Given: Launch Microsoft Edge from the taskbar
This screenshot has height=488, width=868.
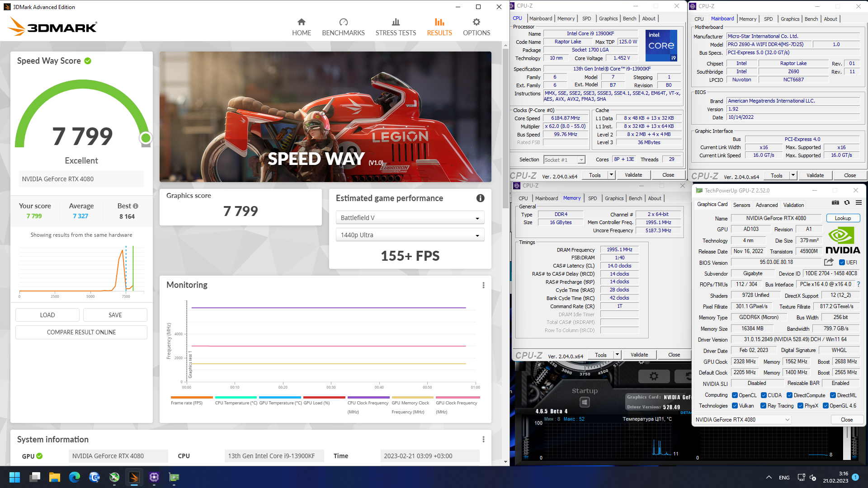Looking at the screenshot, I should point(75,477).
